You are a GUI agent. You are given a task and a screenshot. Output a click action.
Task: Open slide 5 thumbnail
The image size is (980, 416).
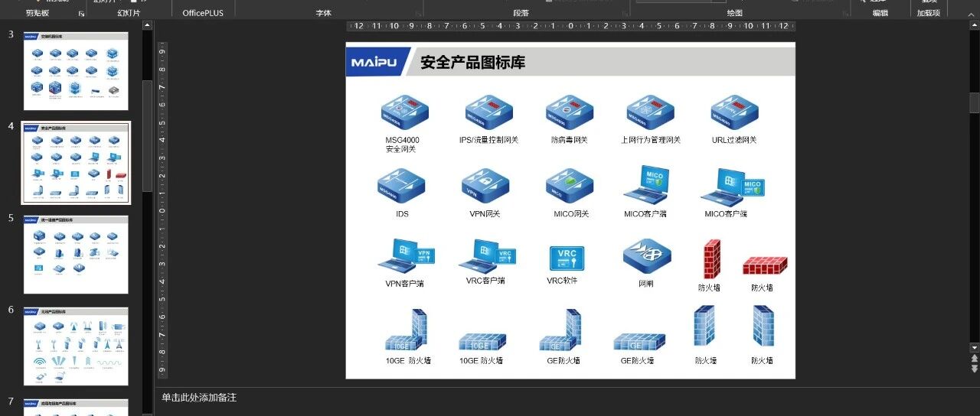[x=76, y=255]
